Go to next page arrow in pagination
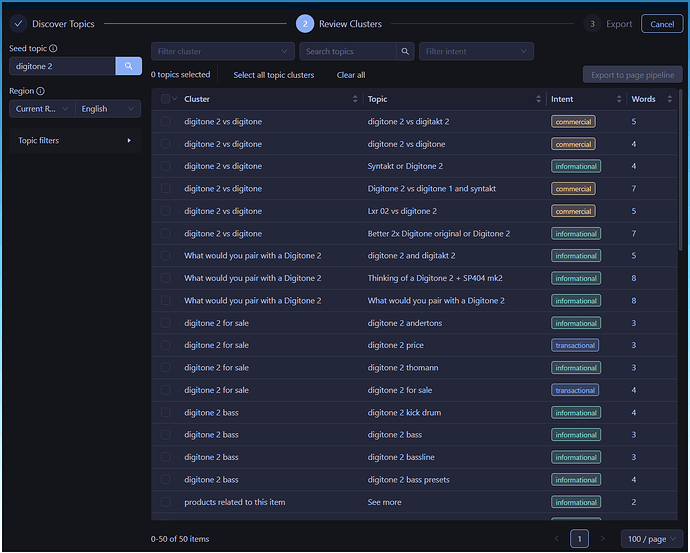 pos(602,539)
